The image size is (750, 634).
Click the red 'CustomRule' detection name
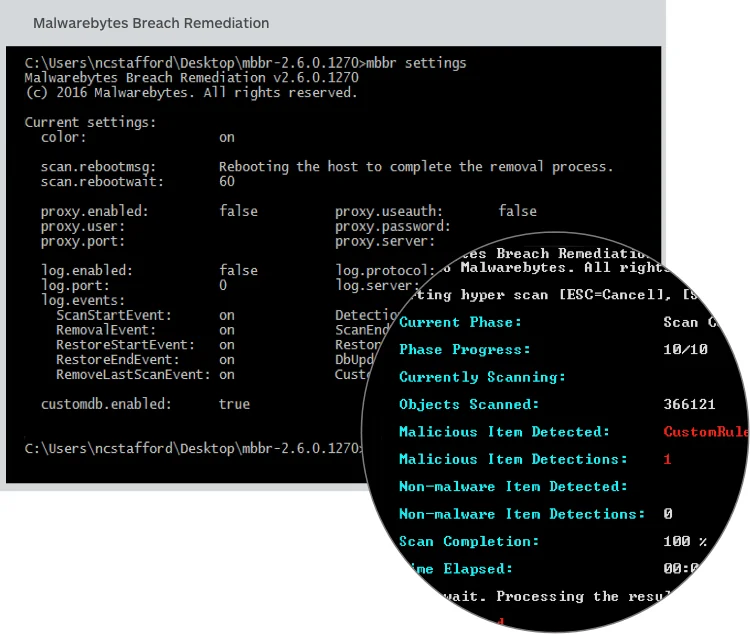pyautogui.click(x=706, y=432)
